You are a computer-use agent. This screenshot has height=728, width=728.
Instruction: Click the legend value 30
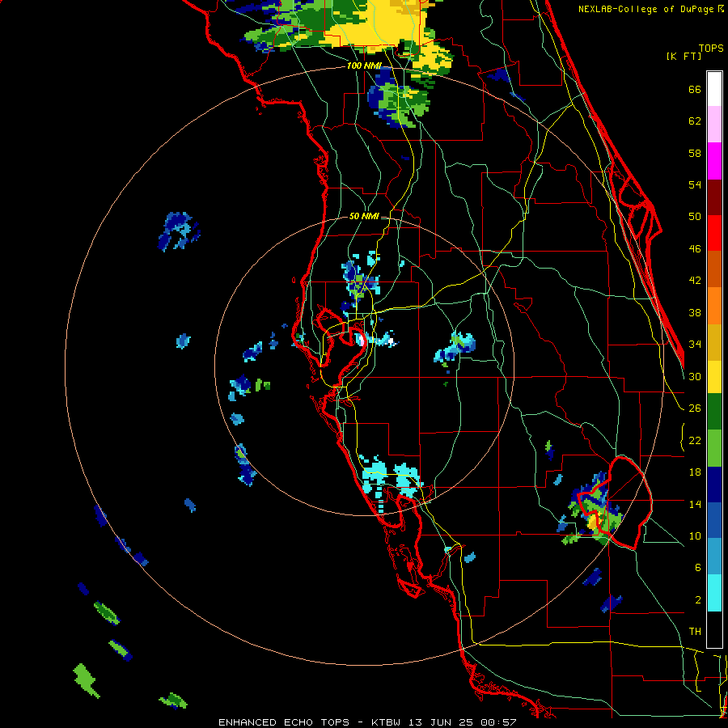click(x=695, y=376)
